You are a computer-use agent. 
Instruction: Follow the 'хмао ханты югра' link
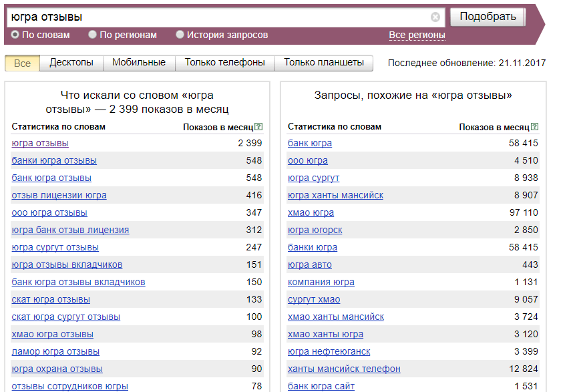[x=325, y=335]
